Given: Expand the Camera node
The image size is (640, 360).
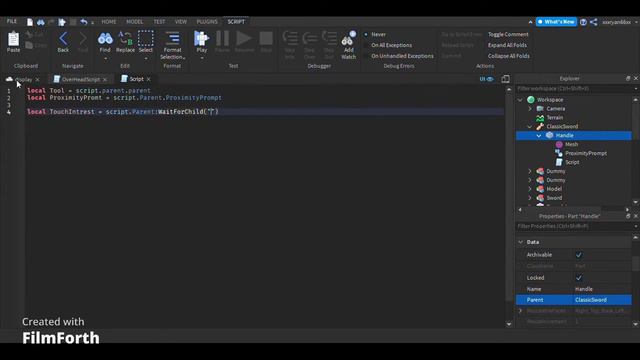Looking at the screenshot, I should (x=530, y=109).
